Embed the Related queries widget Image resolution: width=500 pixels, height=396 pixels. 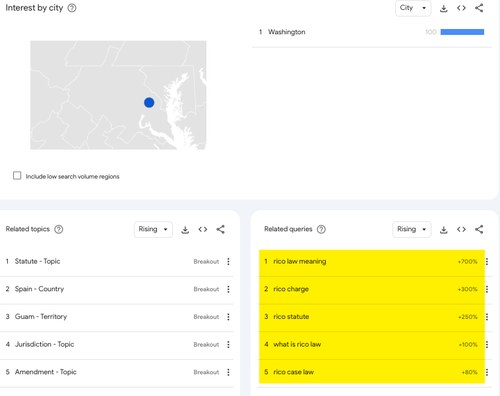(x=461, y=229)
